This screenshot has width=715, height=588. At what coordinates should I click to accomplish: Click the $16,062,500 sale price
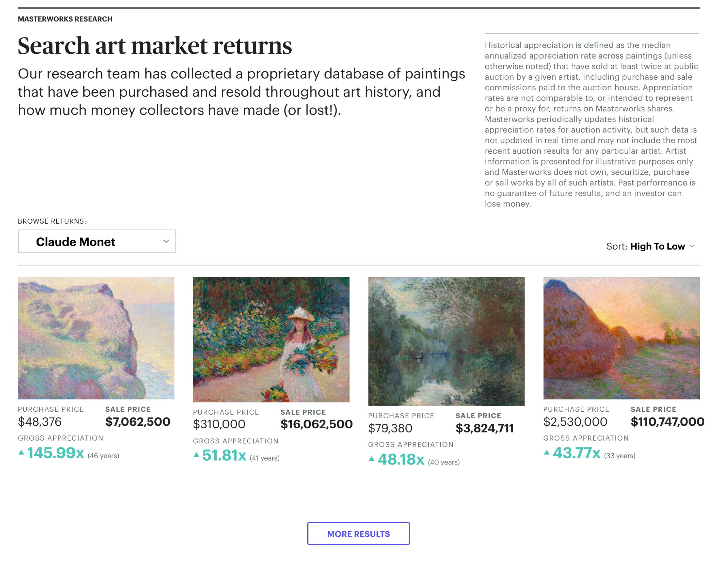(316, 424)
